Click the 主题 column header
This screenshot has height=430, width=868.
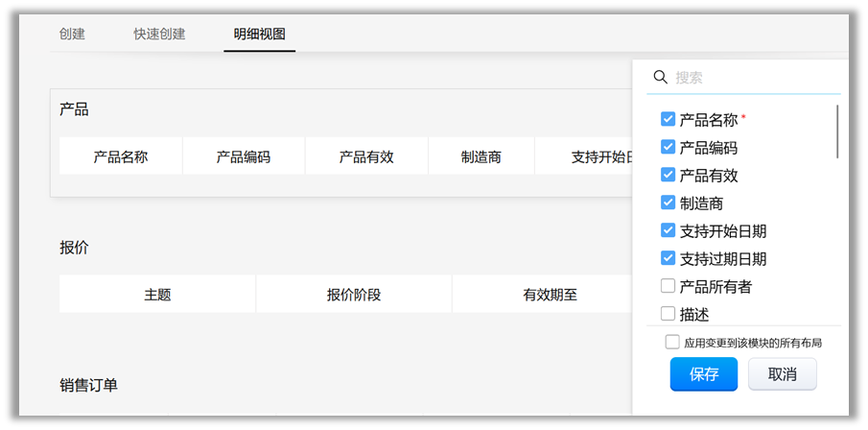[157, 295]
